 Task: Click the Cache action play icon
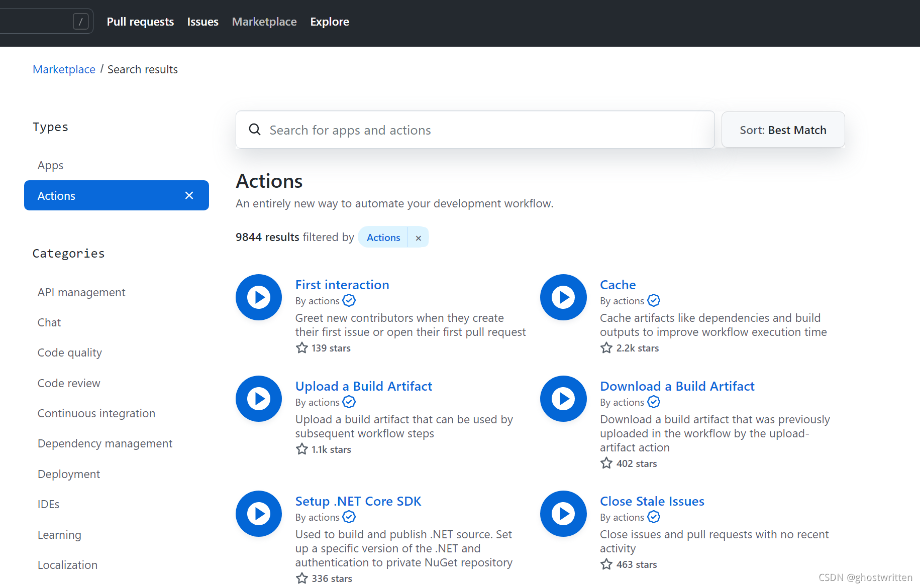click(563, 297)
